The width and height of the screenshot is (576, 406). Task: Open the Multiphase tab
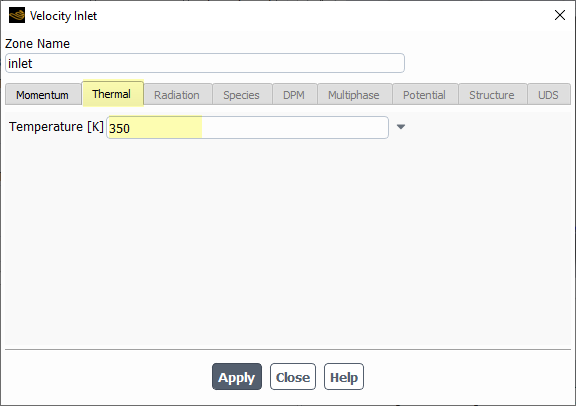click(354, 95)
